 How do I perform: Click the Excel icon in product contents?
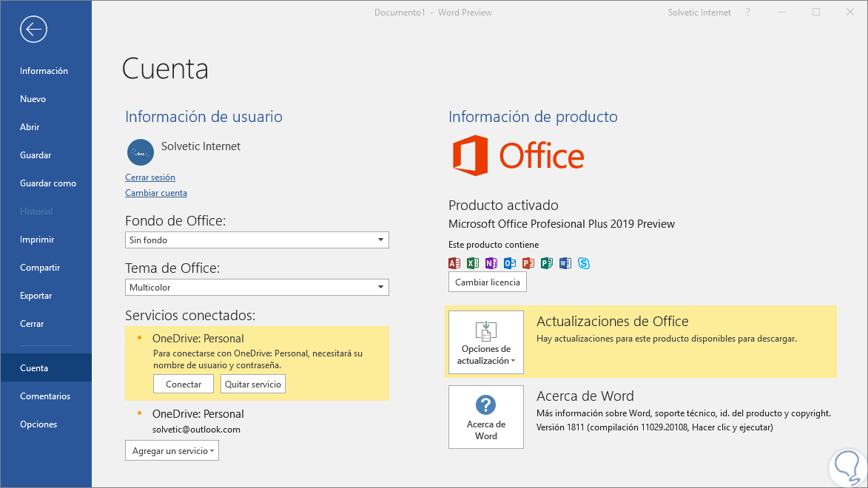tap(473, 263)
